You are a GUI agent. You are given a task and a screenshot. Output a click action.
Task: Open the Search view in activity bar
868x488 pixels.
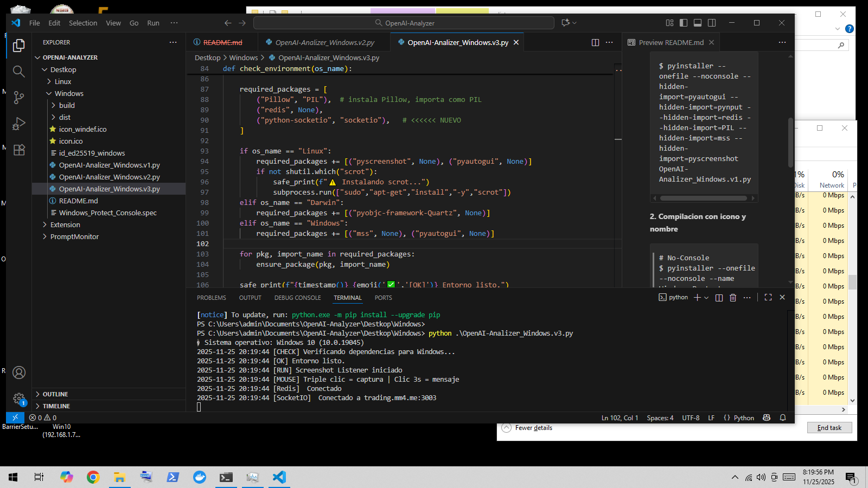[19, 72]
